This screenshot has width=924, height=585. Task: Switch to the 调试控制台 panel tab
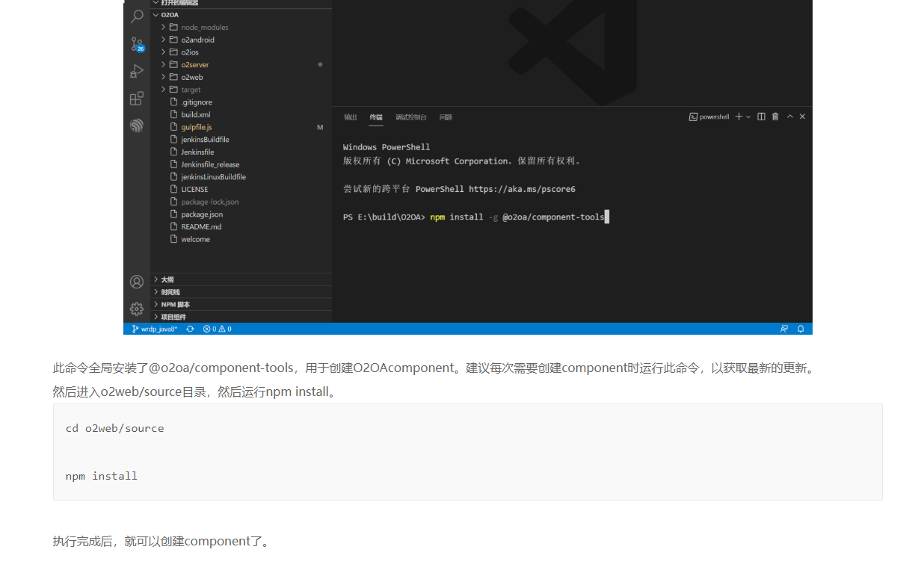(x=411, y=117)
